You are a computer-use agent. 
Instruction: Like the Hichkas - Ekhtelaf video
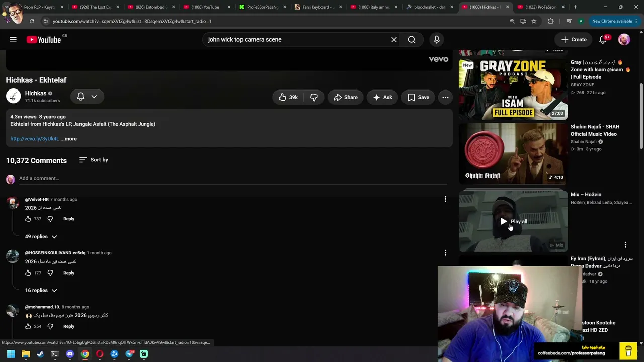click(x=288, y=97)
